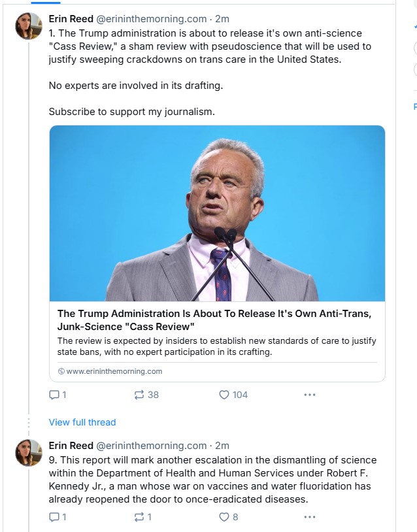Click the www.erininthemorning.com domain label

[x=114, y=371]
